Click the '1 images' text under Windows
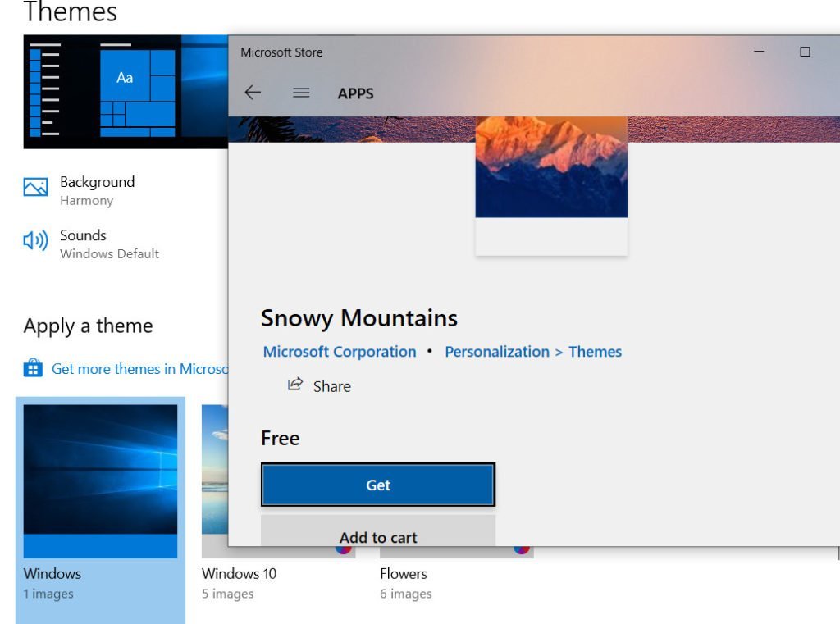Viewport: 840px width, 624px height. coord(48,594)
